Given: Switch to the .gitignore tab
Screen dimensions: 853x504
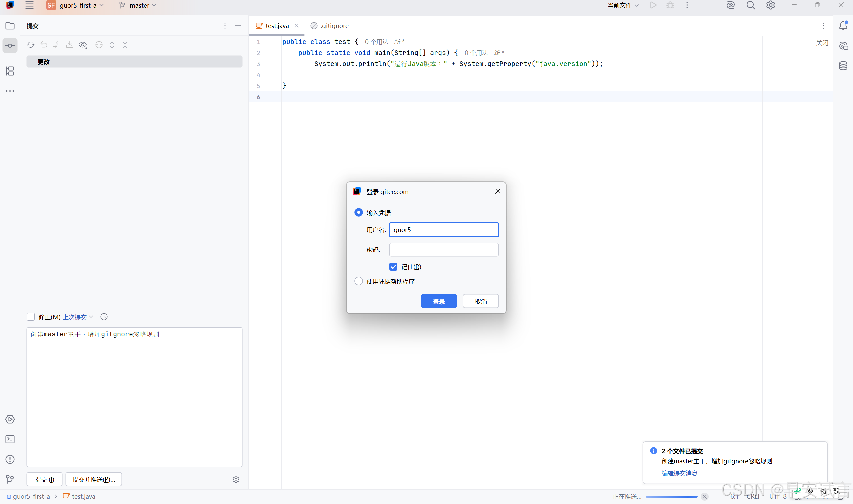Looking at the screenshot, I should pyautogui.click(x=330, y=26).
